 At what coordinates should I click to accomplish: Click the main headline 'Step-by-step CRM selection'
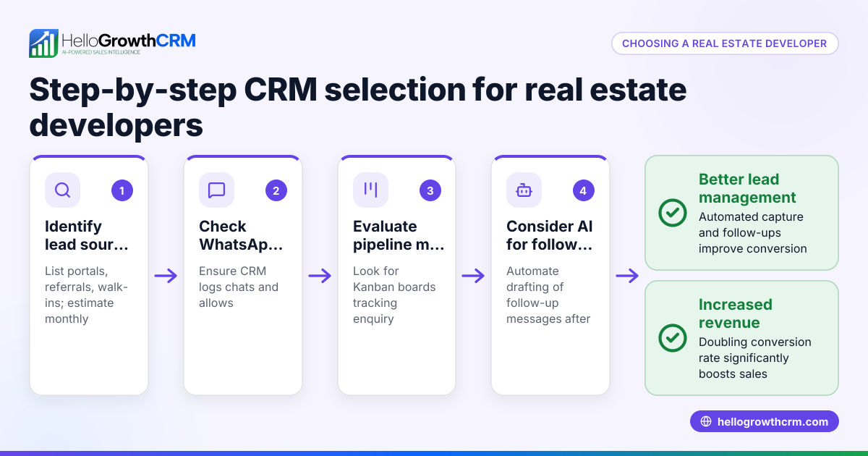(x=358, y=107)
